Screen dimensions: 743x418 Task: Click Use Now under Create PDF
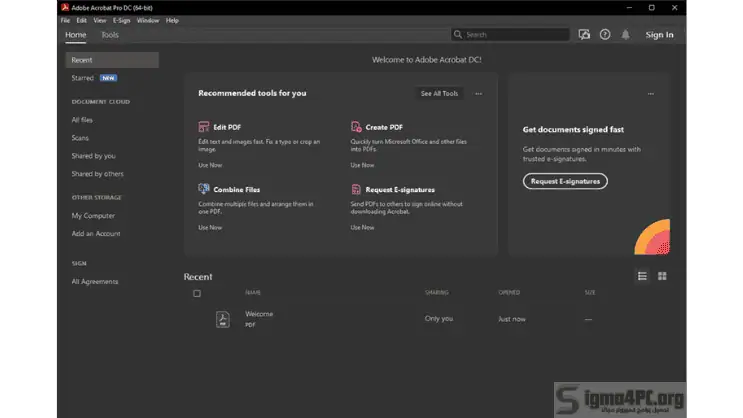[x=362, y=165]
